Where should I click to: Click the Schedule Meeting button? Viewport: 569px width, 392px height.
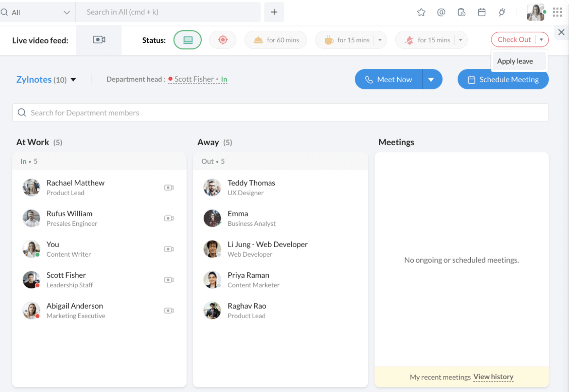coord(503,80)
